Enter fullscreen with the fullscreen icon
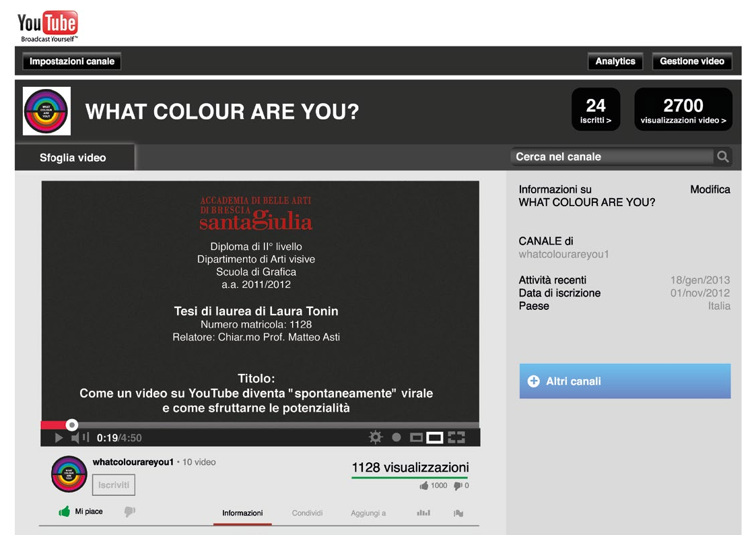756x535 pixels. [x=456, y=437]
